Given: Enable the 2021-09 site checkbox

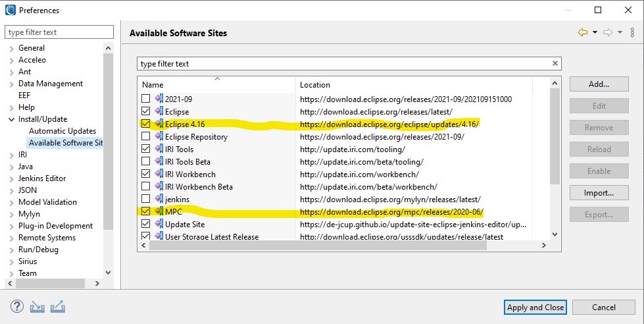Looking at the screenshot, I should pos(146,99).
